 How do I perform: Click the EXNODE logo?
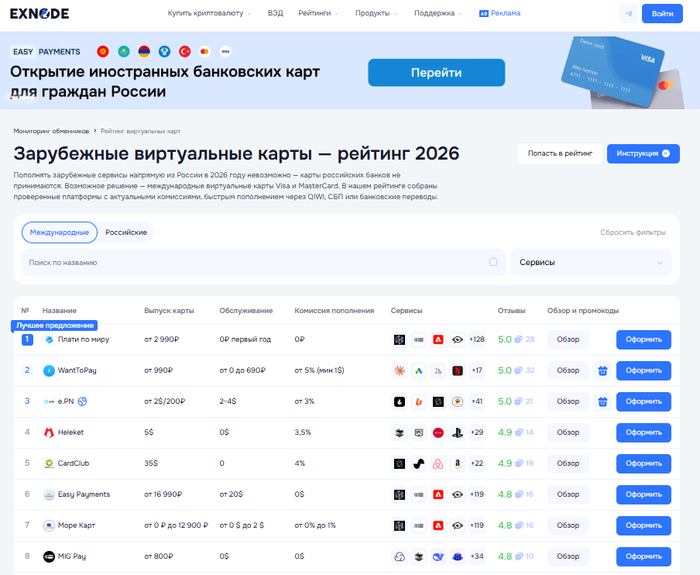pos(39,14)
